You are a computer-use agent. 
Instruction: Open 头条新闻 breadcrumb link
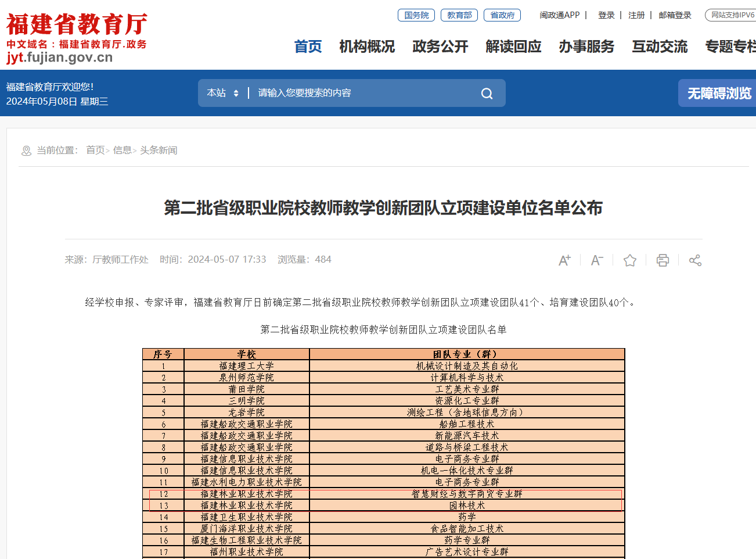(159, 150)
